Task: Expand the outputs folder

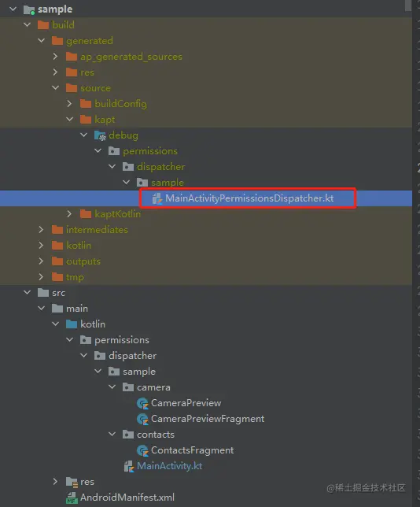Action: (x=42, y=261)
